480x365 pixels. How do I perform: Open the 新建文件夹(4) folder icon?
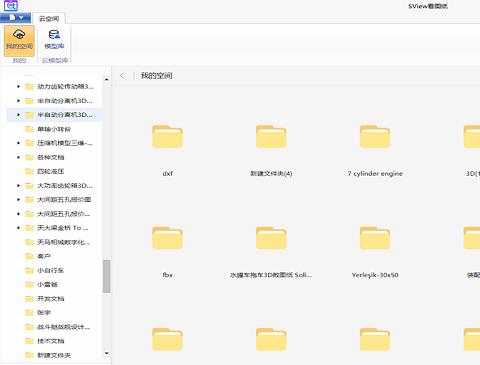[271, 137]
